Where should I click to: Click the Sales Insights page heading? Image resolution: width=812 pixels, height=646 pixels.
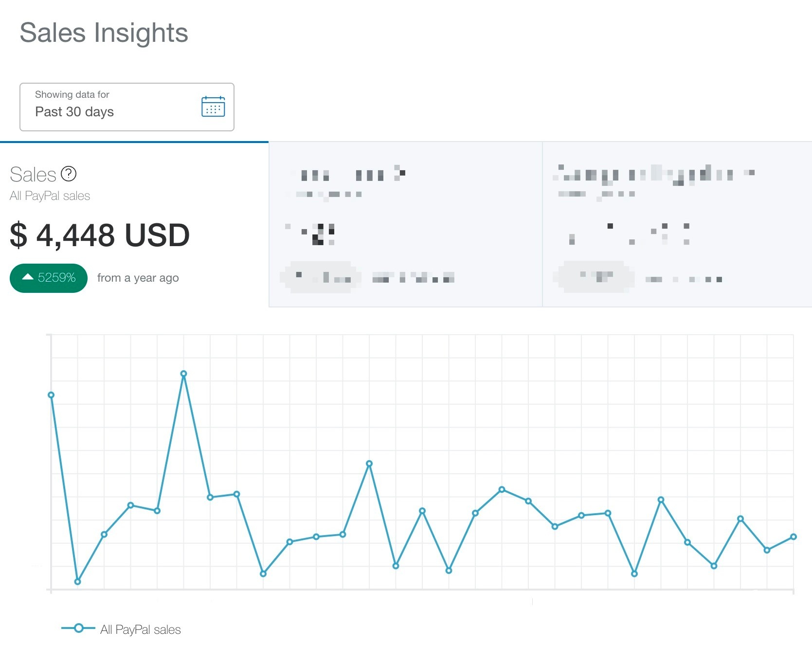(x=104, y=33)
